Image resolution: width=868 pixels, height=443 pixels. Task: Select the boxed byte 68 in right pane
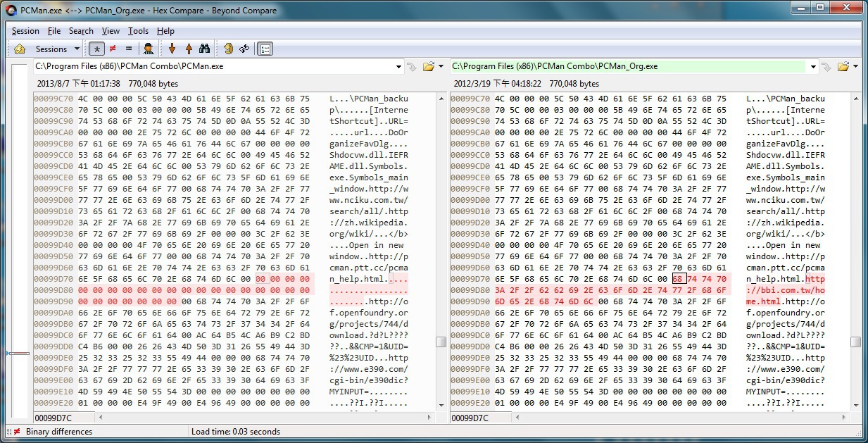point(679,279)
